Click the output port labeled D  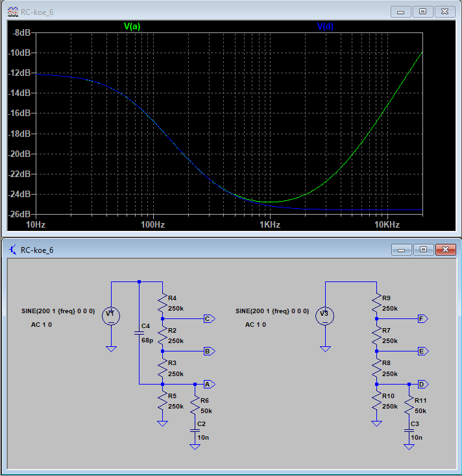(422, 384)
